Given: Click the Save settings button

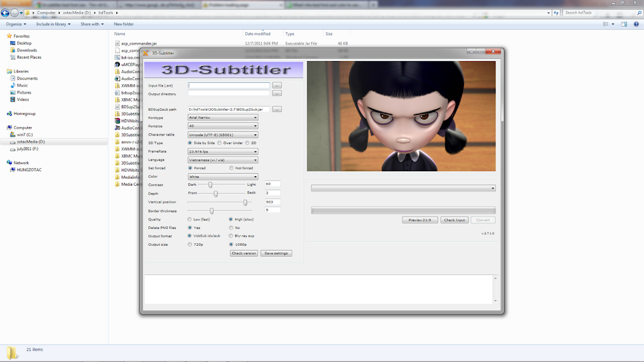Looking at the screenshot, I should pyautogui.click(x=276, y=253).
